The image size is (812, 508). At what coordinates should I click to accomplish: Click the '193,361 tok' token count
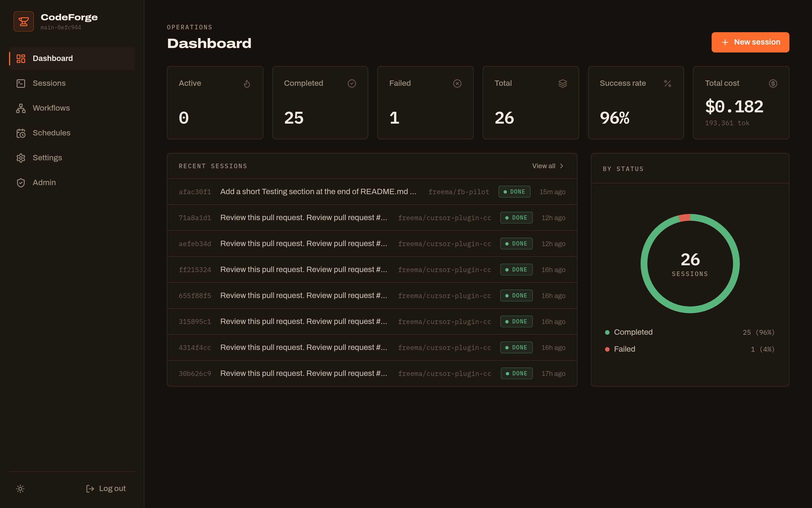coord(727,123)
